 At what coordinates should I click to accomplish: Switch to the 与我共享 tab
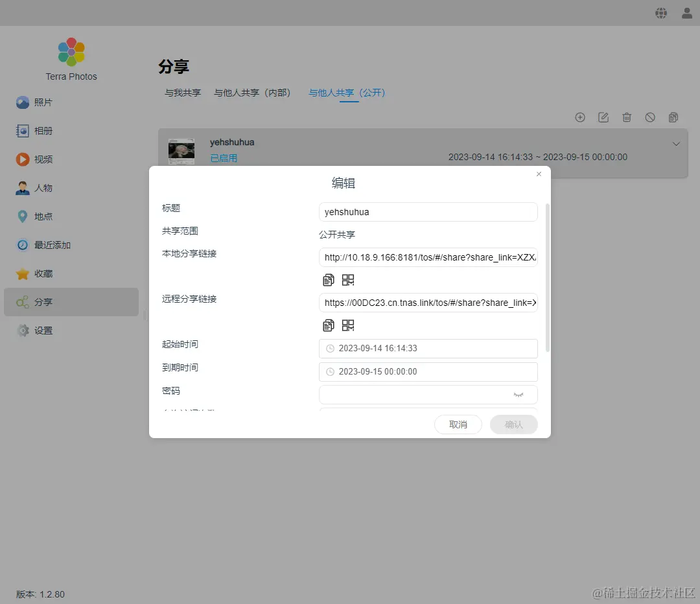tap(182, 93)
